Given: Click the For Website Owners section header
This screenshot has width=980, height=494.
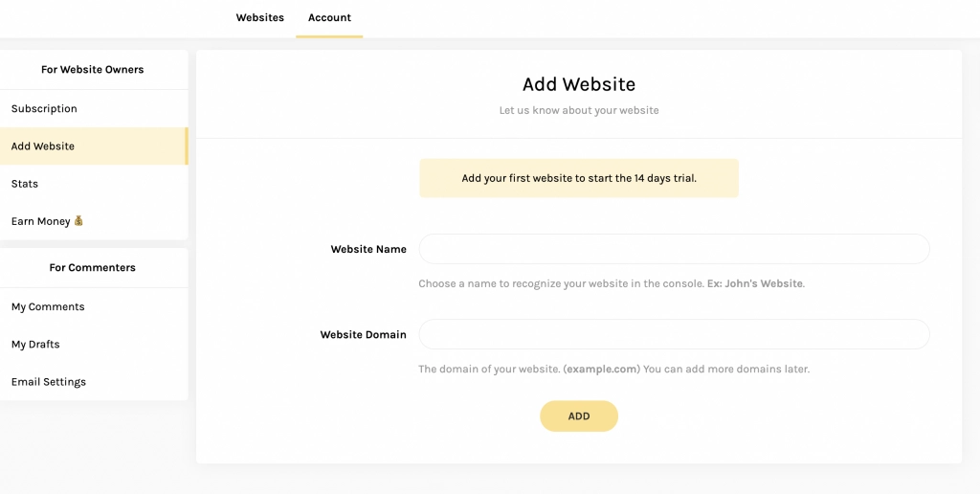Looking at the screenshot, I should (93, 70).
